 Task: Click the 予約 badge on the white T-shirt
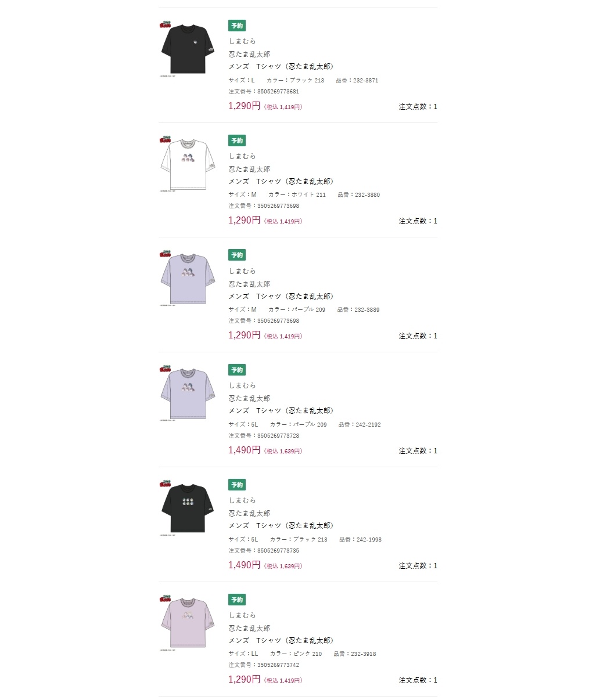click(x=237, y=141)
